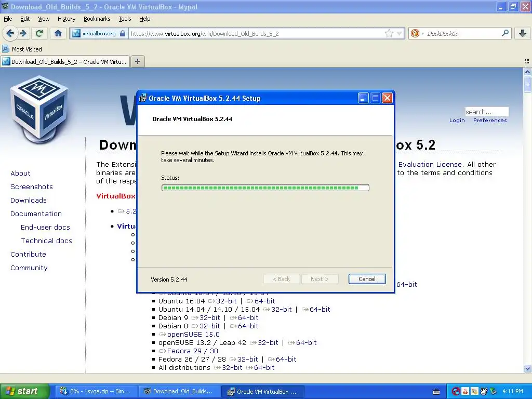Screen dimensions: 532x399
Task: Click the VirtualBox setup title bar icon
Action: coord(143,98)
